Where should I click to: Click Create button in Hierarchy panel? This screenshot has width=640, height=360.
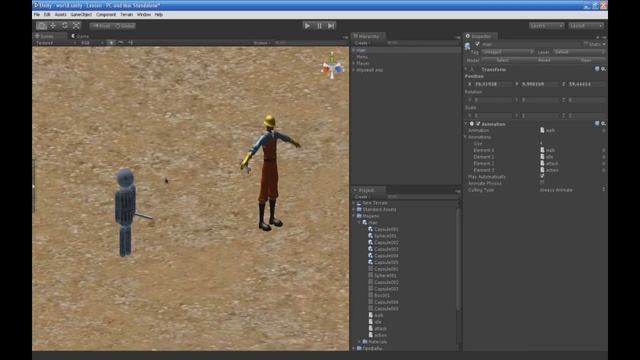point(361,43)
